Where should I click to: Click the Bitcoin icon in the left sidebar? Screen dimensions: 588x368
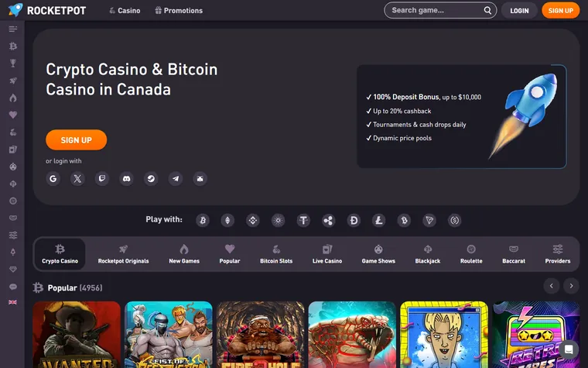(x=12, y=46)
